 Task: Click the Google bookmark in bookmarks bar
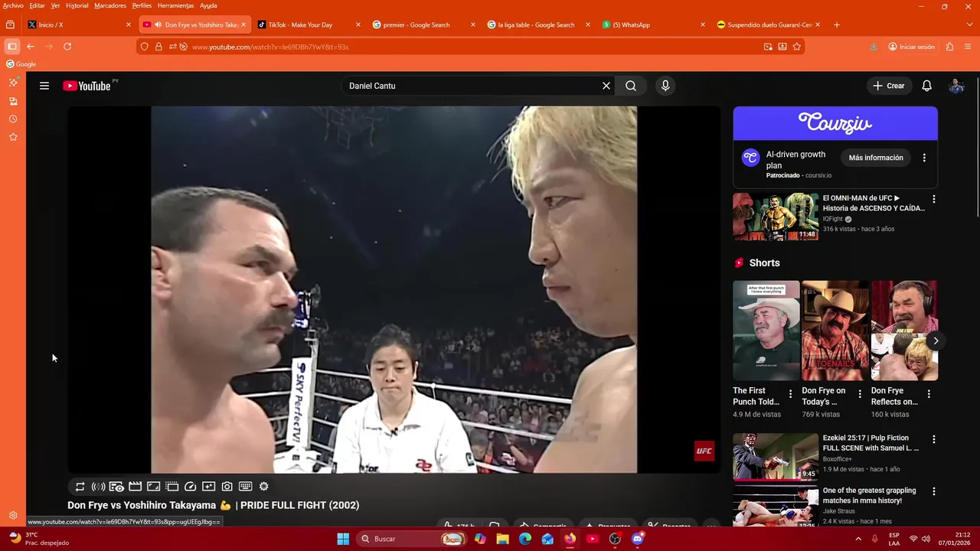coord(21,64)
